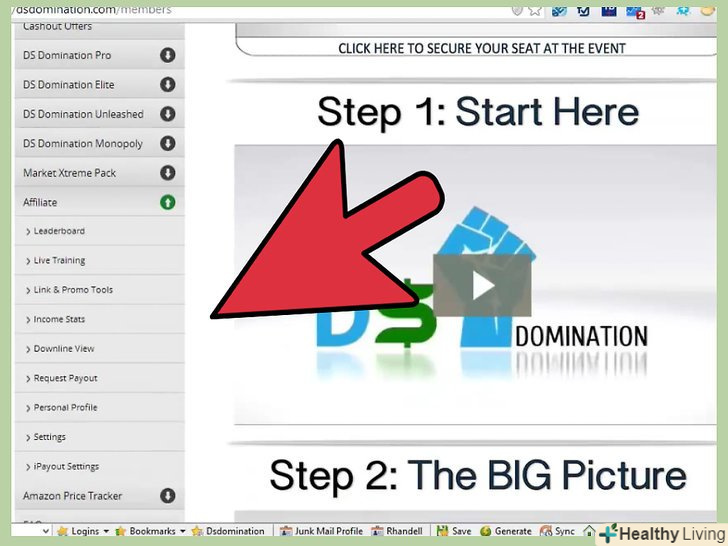This screenshot has height=546, width=728.
Task: Open the Downline View page
Action: click(99, 349)
